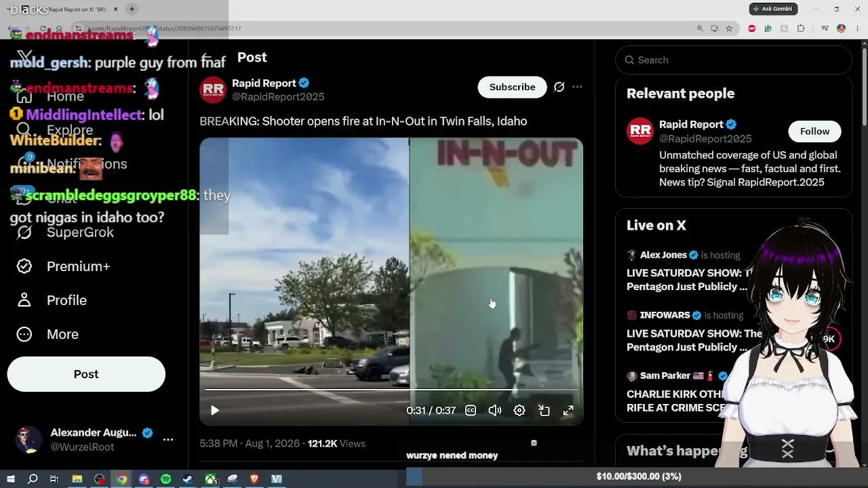The width and height of the screenshot is (868, 488).
Task: Click the Ask Gemini button
Action: pos(774,9)
